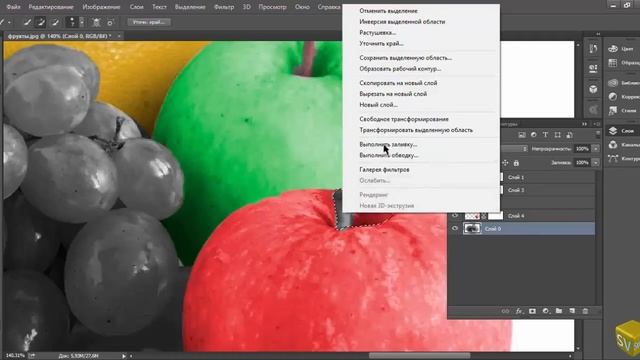Filter layers by pixel type icon
Viewport: 640px width, 360px height.
coord(522,135)
